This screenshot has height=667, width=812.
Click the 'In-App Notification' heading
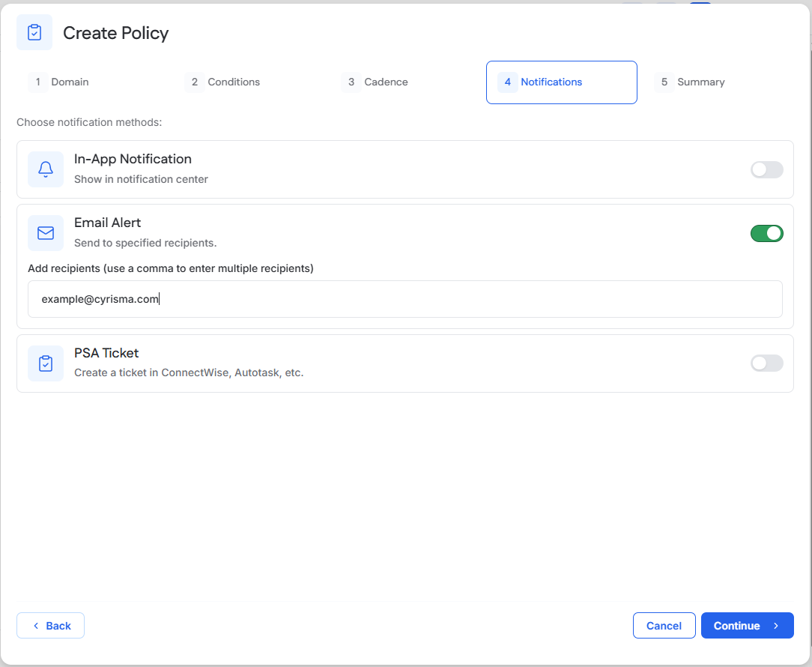coord(133,159)
